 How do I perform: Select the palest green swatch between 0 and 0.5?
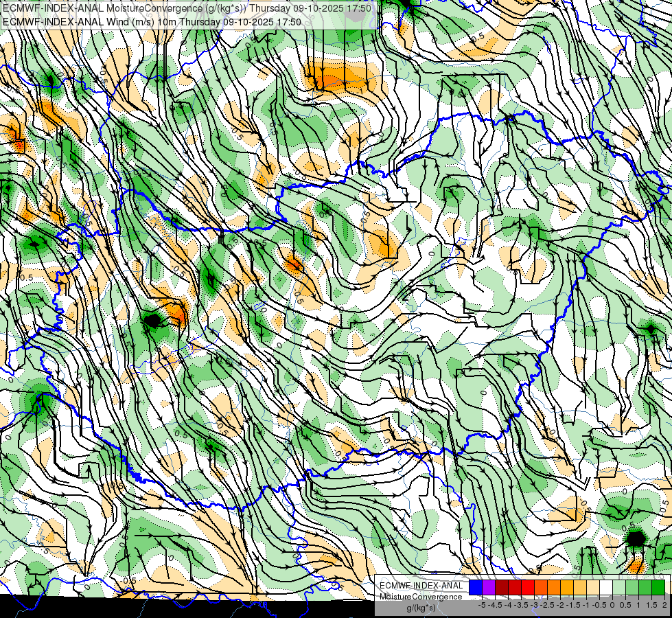coord(619,587)
